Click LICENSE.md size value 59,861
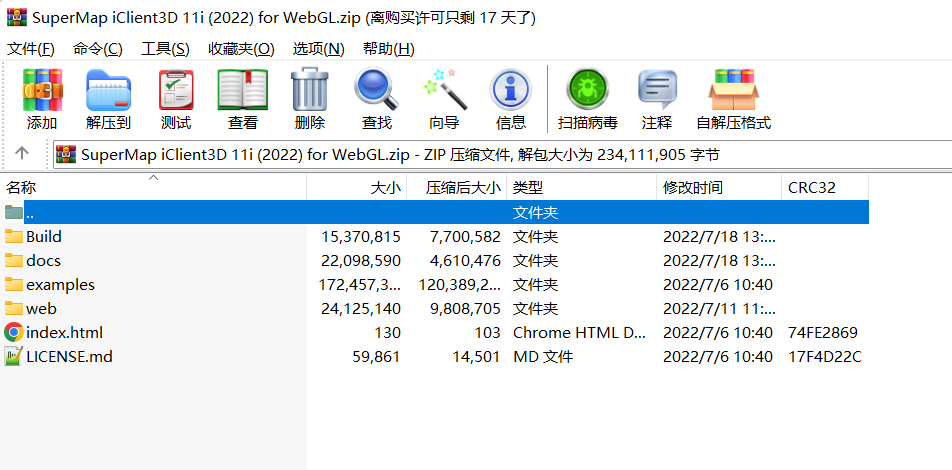Image resolution: width=952 pixels, height=470 pixels. 376,356
